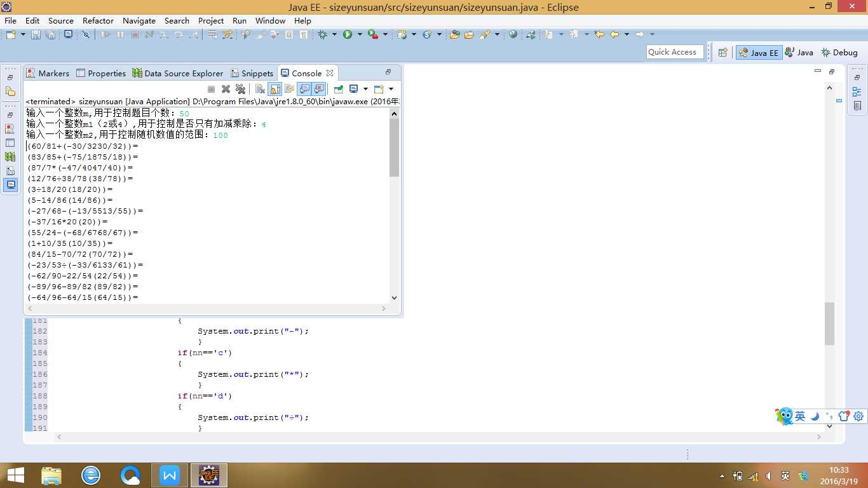This screenshot has width=868, height=488.
Task: Open dropdown beside New Server icon
Action: pyautogui.click(x=414, y=34)
